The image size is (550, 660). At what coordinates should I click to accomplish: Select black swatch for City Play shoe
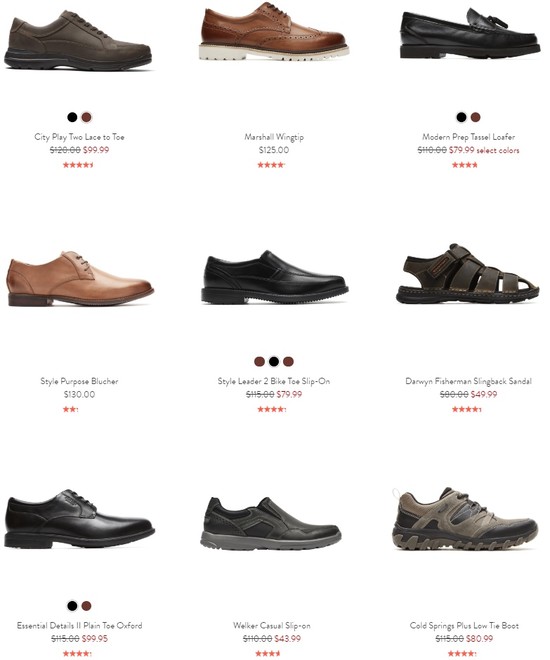pos(72,117)
